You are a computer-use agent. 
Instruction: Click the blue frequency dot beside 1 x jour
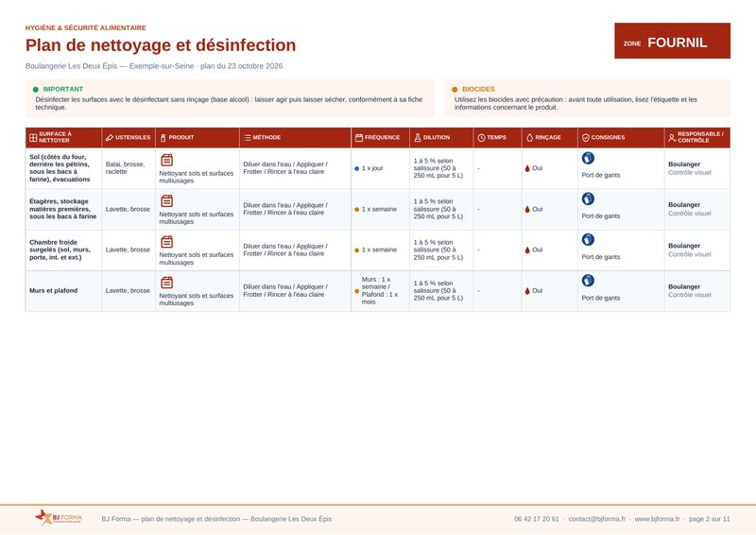357,168
